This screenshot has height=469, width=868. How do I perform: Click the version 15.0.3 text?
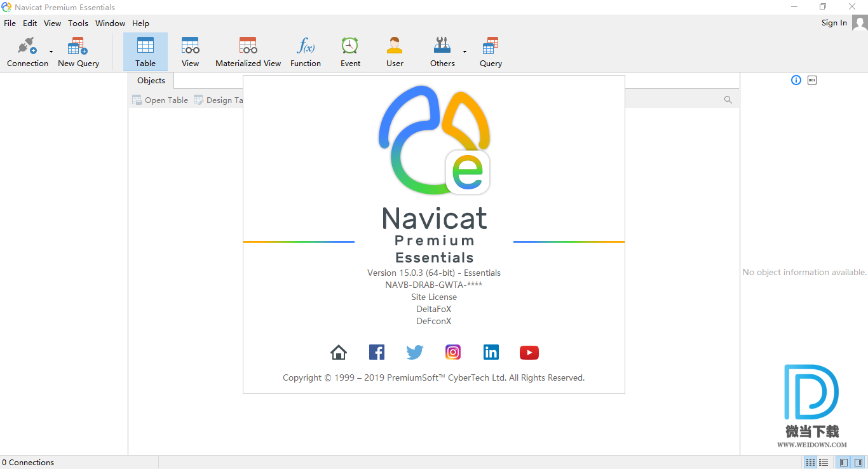click(434, 273)
